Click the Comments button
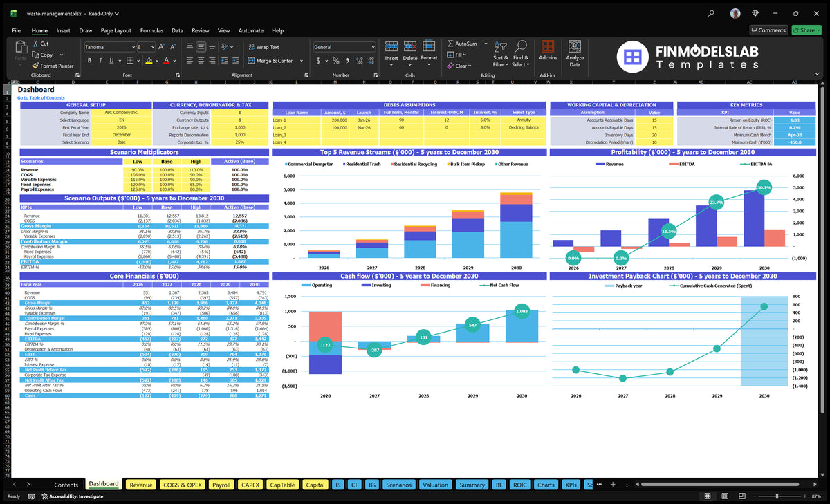The width and height of the screenshot is (830, 504). [768, 30]
